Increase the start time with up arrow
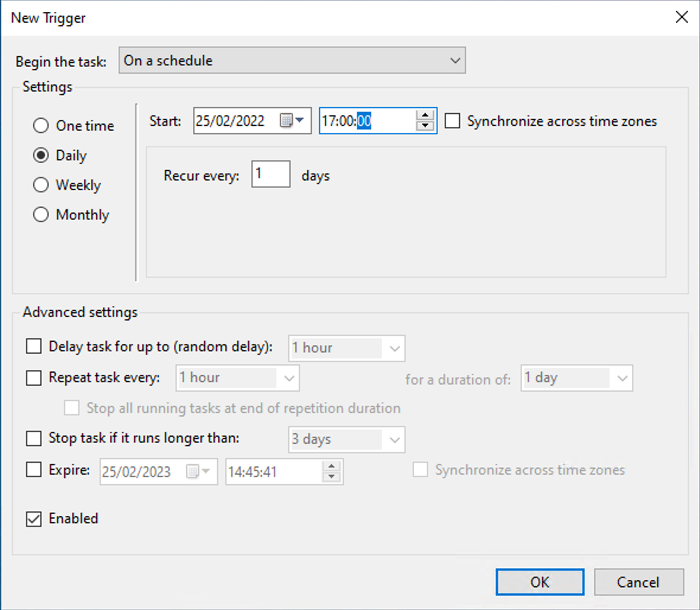Image resolution: width=700 pixels, height=610 pixels. tap(425, 115)
